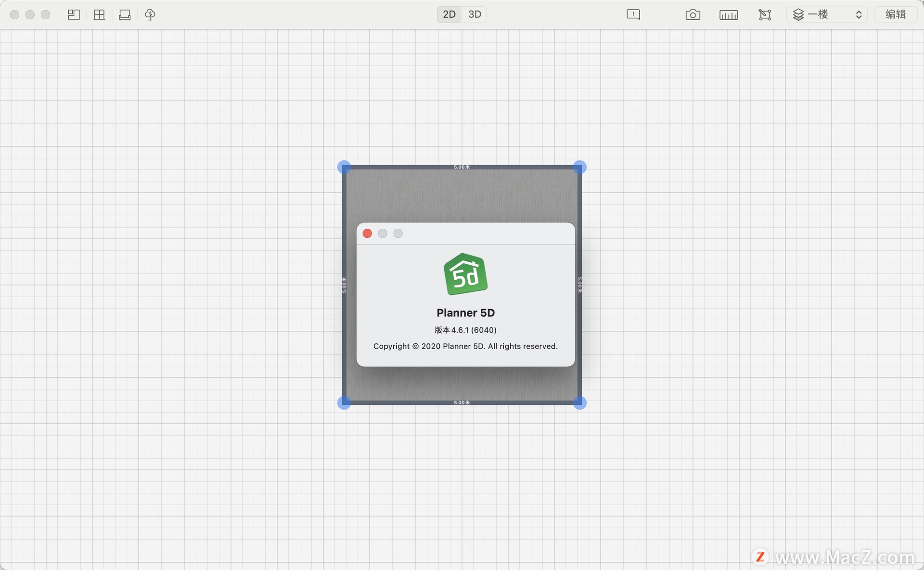The width and height of the screenshot is (924, 570).
Task: Select the bottom-right room corner handle
Action: (579, 402)
